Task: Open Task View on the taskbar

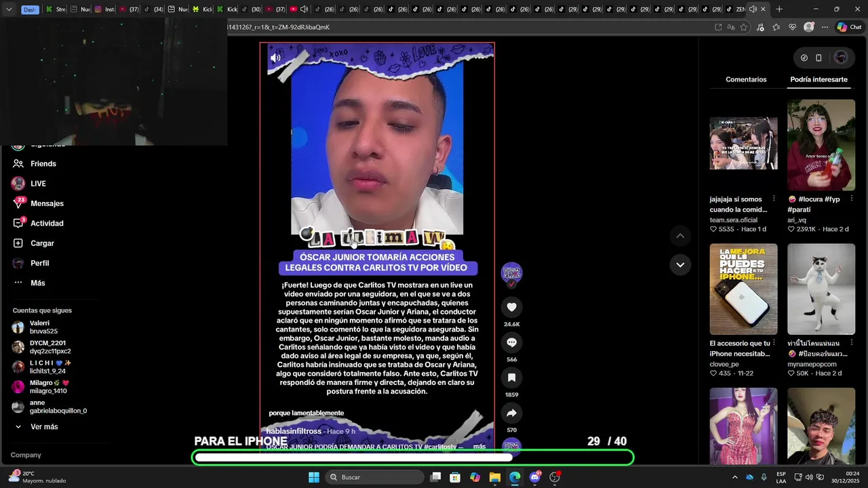Action: point(435,477)
